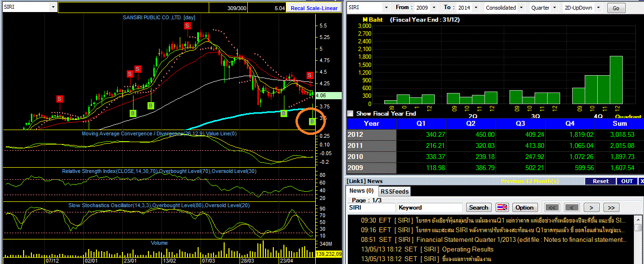Select the 2011 year row label

click(371, 146)
